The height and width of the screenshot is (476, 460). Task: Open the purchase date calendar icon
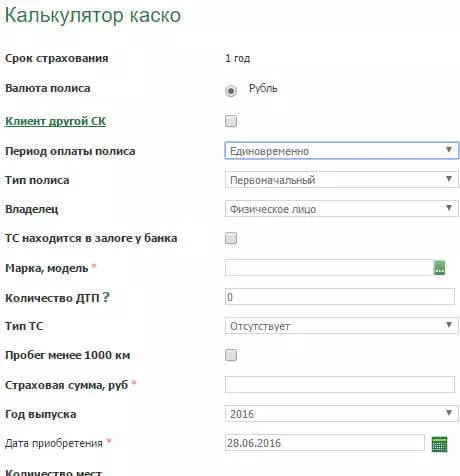(x=439, y=444)
